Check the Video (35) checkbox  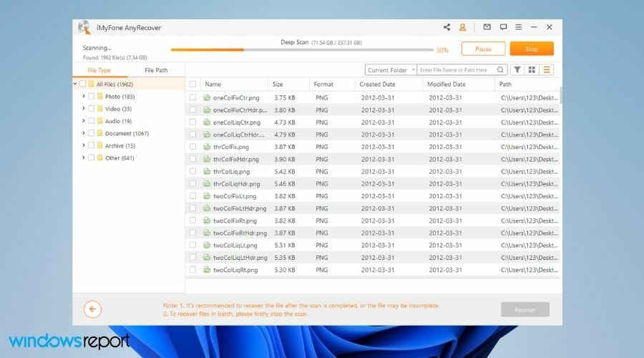point(91,109)
